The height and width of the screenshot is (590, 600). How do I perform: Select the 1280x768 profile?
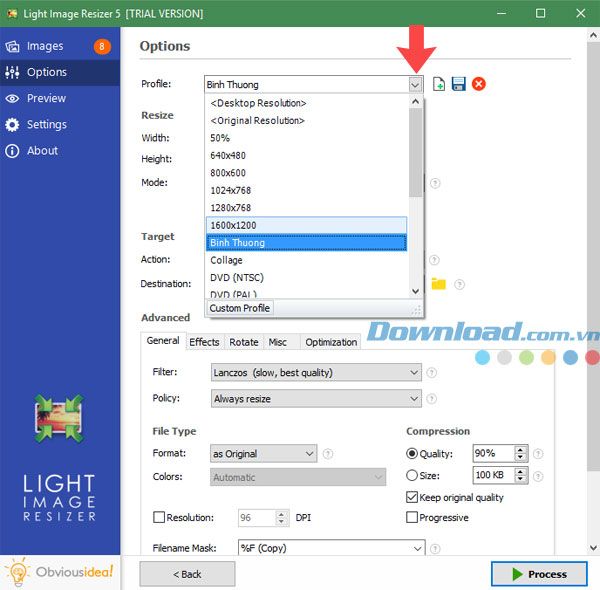307,208
